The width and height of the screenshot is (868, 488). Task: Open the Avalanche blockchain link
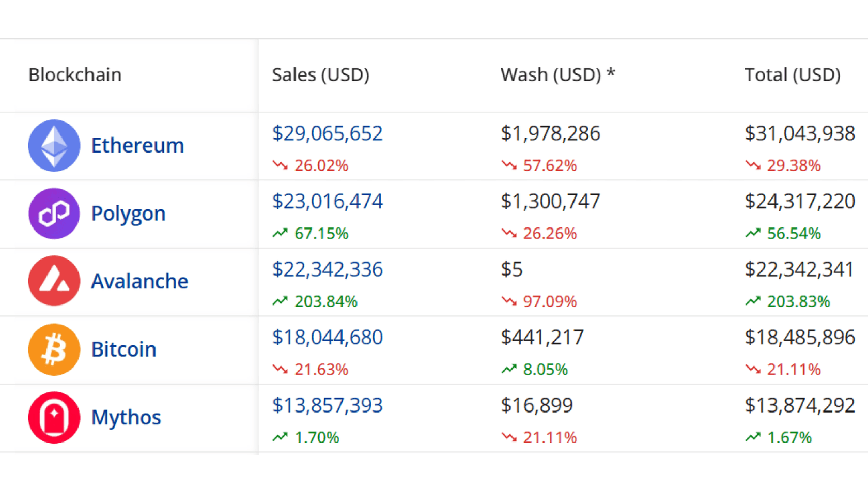point(139,281)
